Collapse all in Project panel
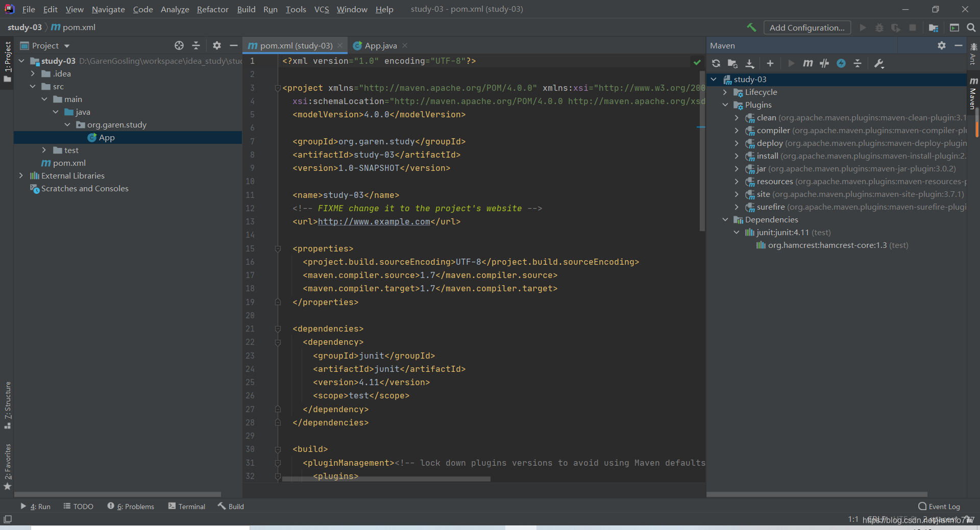This screenshot has height=530, width=980. 196,45
